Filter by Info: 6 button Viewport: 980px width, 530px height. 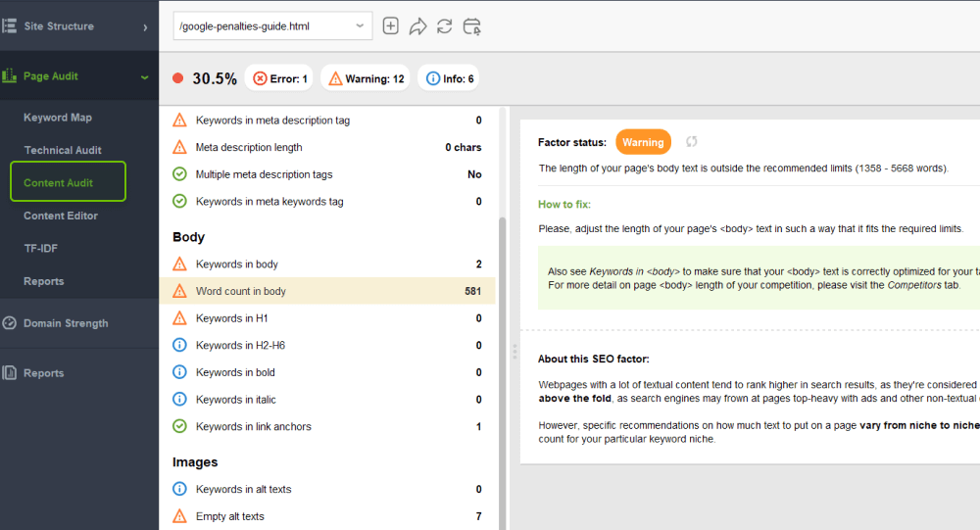449,78
